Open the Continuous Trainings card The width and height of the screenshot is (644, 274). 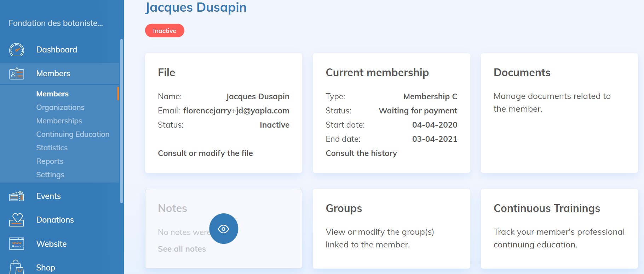click(559, 229)
